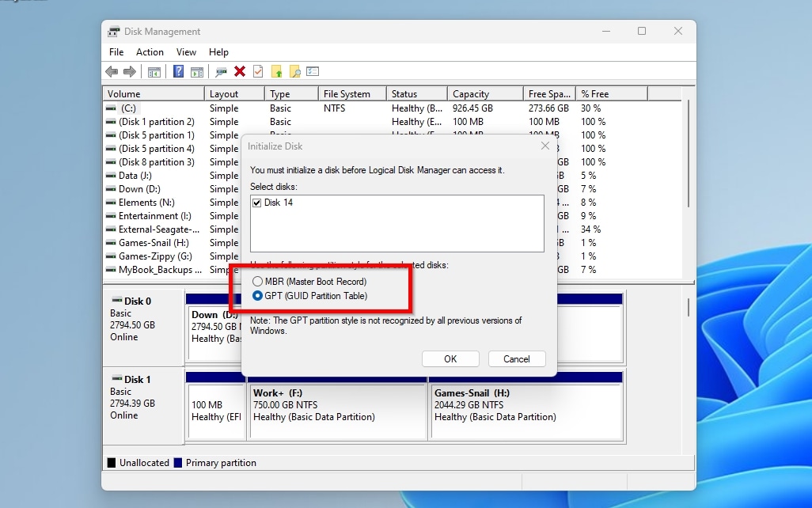This screenshot has height=508, width=812.
Task: Click the folder with green arrow icon
Action: click(x=276, y=71)
